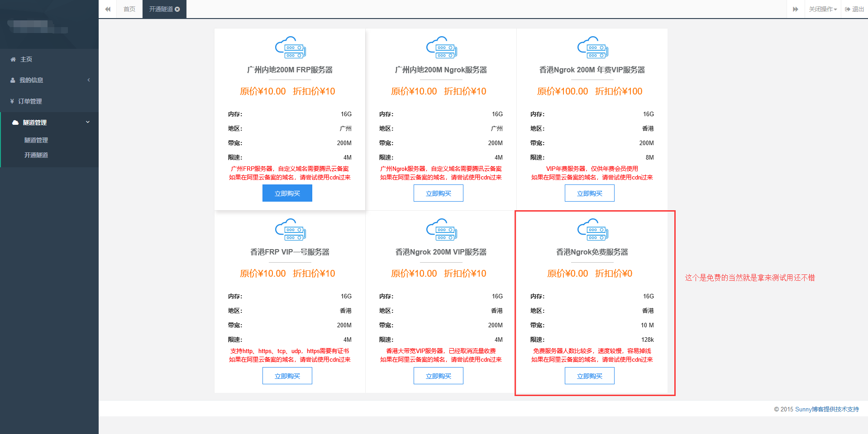The height and width of the screenshot is (434, 868).
Task: Buy the 香港FRP VIP一号服务器 with 立即购买
Action: point(287,376)
